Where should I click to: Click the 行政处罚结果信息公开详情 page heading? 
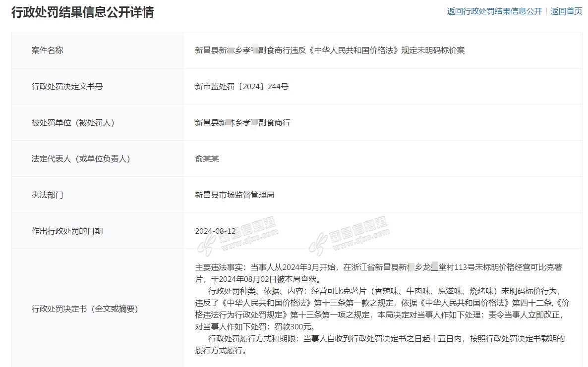(x=82, y=12)
